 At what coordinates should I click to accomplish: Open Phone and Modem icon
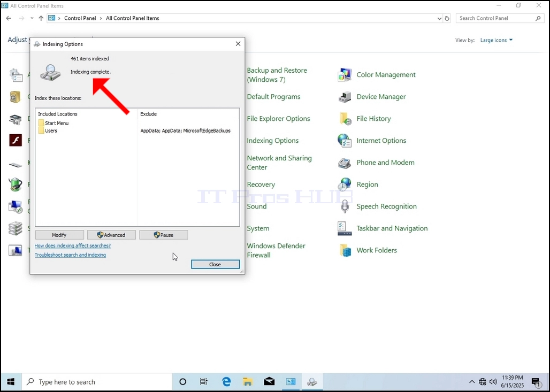click(x=345, y=163)
